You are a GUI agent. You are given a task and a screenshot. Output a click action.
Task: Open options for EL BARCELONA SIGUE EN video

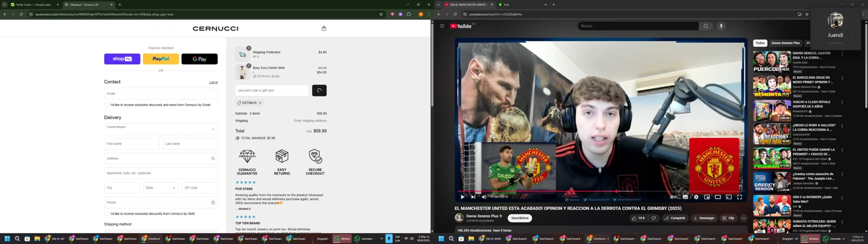(x=842, y=78)
